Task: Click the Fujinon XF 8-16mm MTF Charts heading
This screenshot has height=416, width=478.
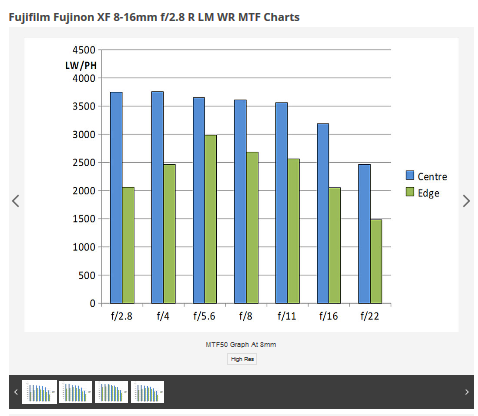Action: point(154,17)
